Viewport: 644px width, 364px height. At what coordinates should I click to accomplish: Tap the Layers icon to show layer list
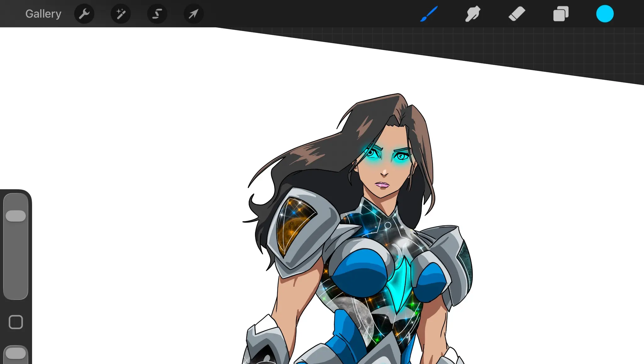pyautogui.click(x=561, y=14)
